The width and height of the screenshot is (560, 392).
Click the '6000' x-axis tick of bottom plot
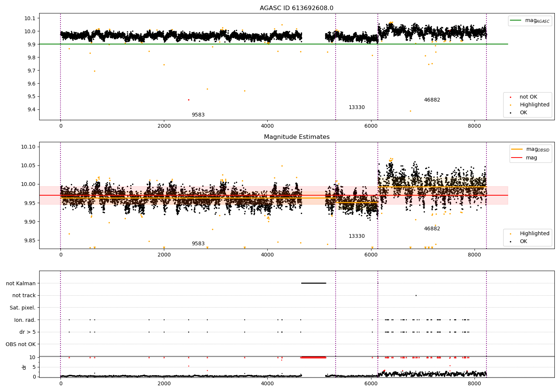(x=371, y=383)
